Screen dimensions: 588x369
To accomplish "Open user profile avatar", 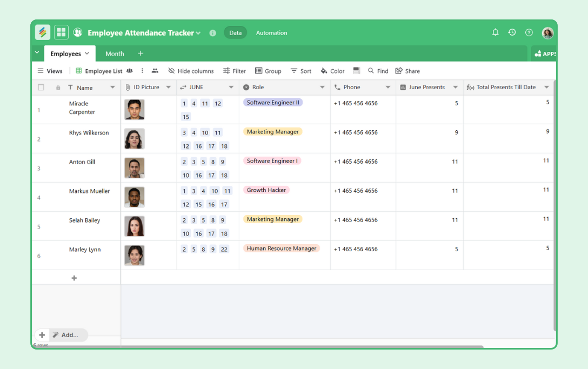I will point(547,32).
